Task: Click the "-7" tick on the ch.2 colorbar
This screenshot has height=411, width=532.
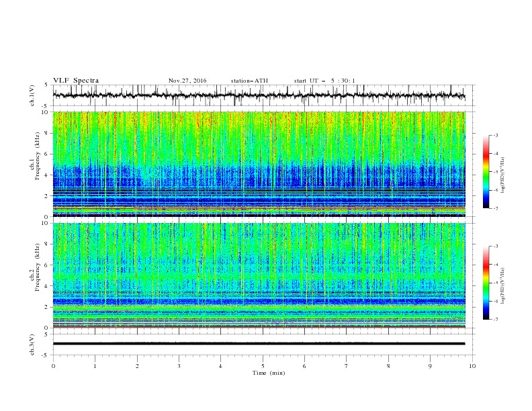Action: [x=496, y=319]
